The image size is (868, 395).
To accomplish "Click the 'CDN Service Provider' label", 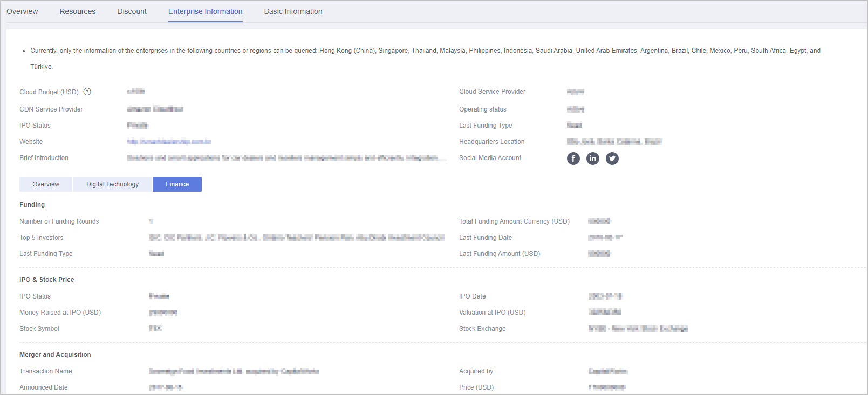I will (51, 109).
